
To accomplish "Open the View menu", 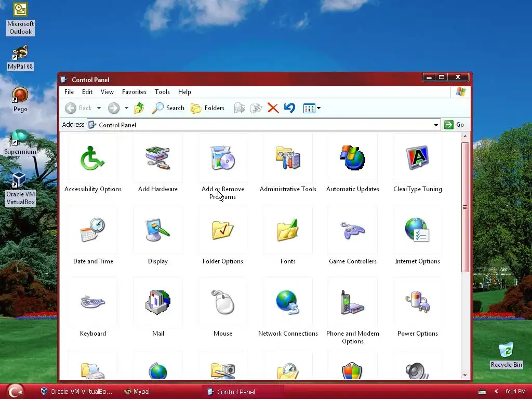I will [107, 92].
